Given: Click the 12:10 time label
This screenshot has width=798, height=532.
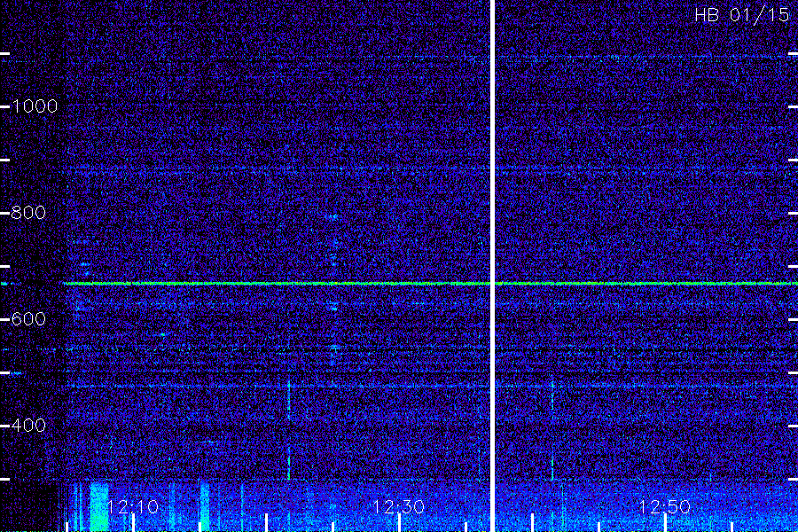Looking at the screenshot, I should click(x=133, y=506).
